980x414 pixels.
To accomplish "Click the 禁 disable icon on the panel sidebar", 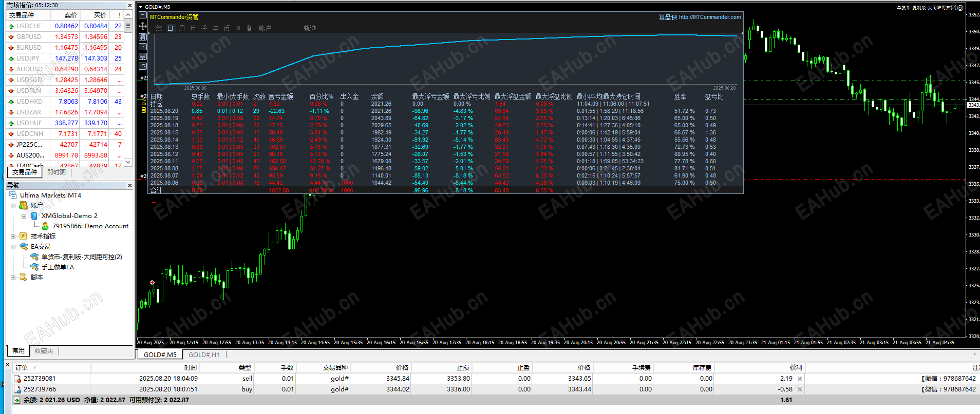I will [x=143, y=56].
